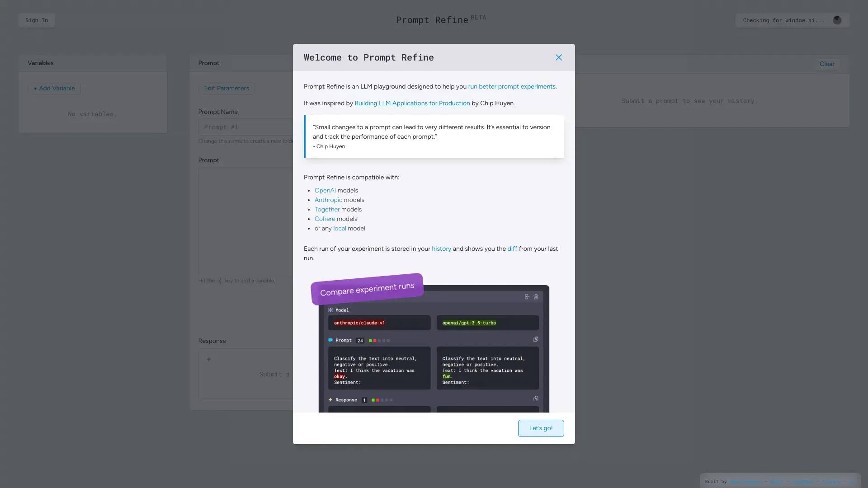Click the + Add Variable button
Viewport: 868px width, 488px height.
coord(54,88)
